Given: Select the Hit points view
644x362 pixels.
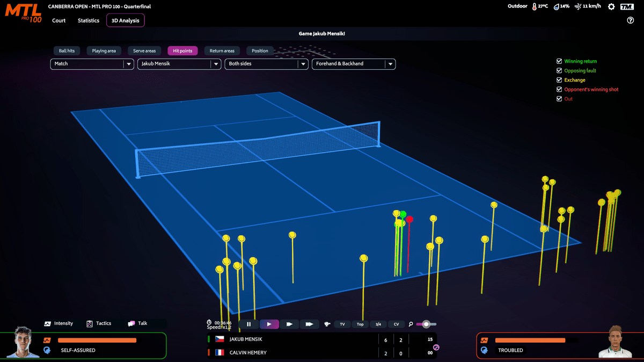Looking at the screenshot, I should (x=182, y=50).
